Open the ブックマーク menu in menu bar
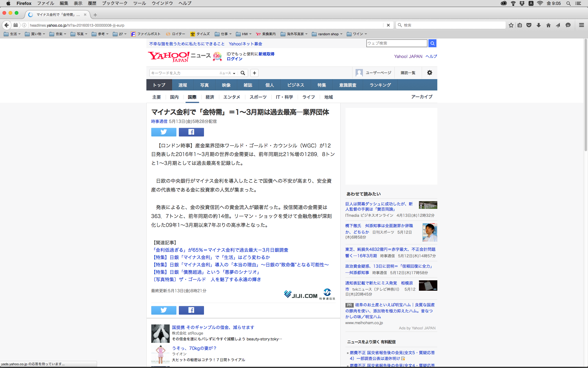The width and height of the screenshot is (588, 368). click(x=115, y=3)
